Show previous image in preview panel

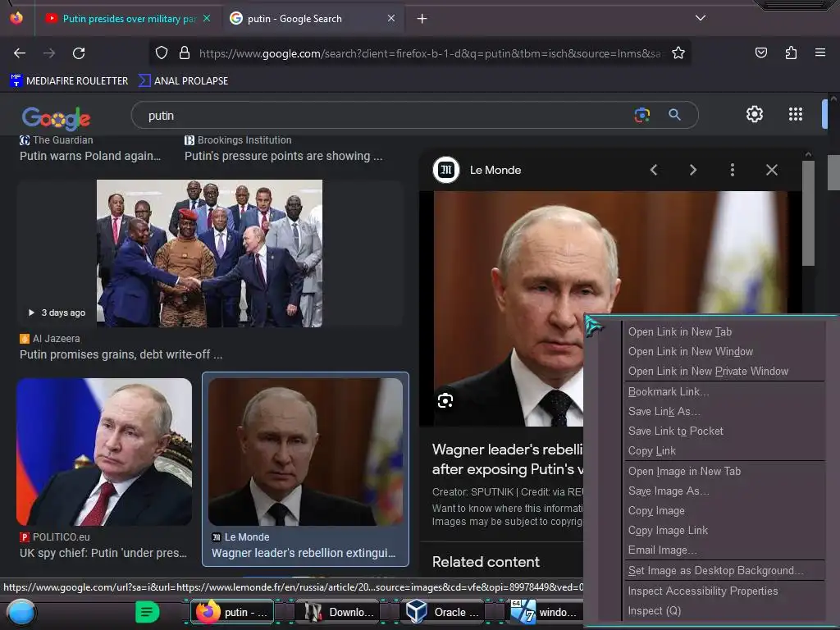654,170
